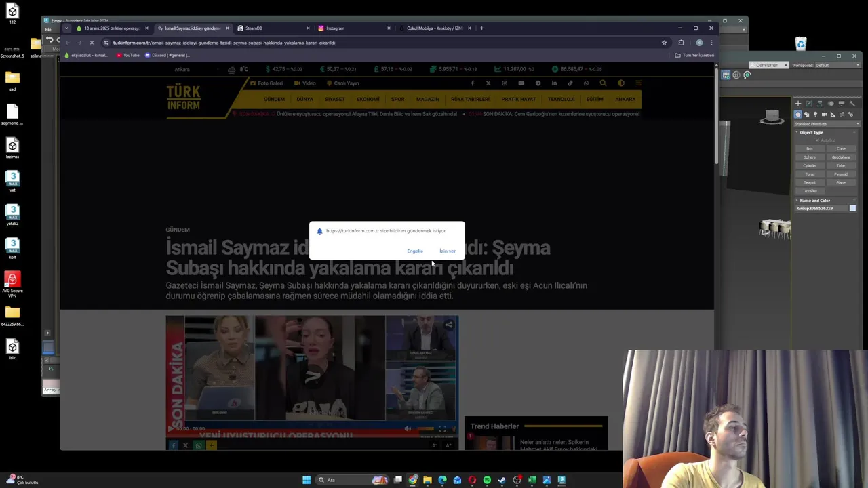The image size is (868, 488).
Task: Open the GÜNDEM menu category
Action: tap(274, 100)
